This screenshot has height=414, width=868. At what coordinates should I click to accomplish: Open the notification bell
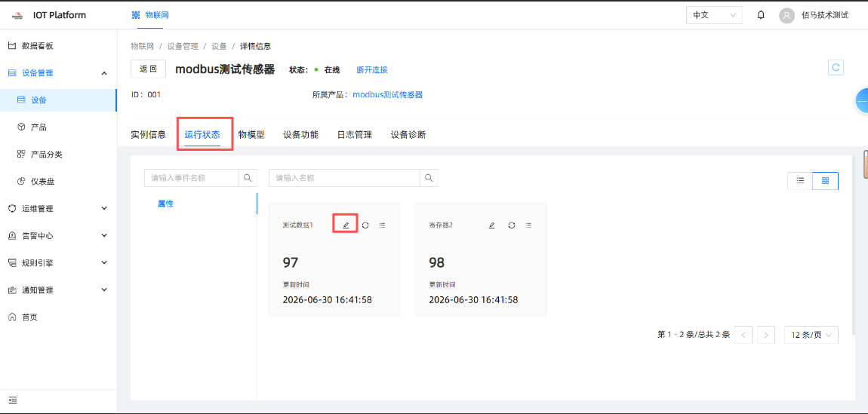[x=761, y=15]
